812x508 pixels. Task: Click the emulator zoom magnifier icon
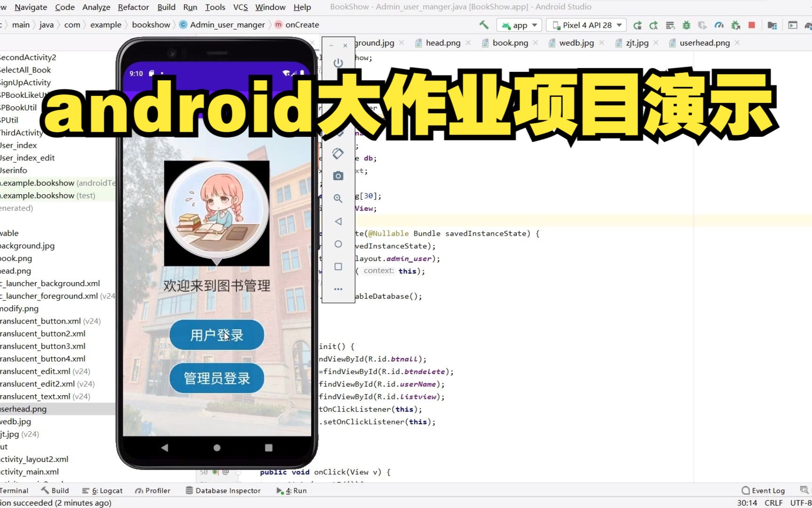click(338, 198)
